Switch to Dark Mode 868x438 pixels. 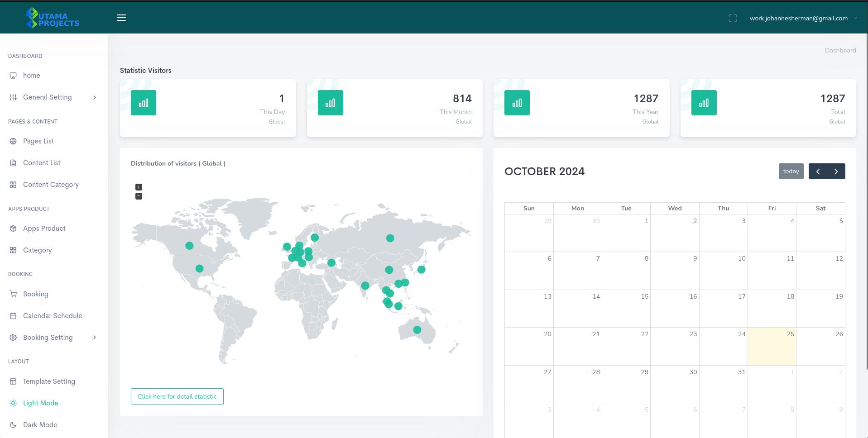pos(40,425)
